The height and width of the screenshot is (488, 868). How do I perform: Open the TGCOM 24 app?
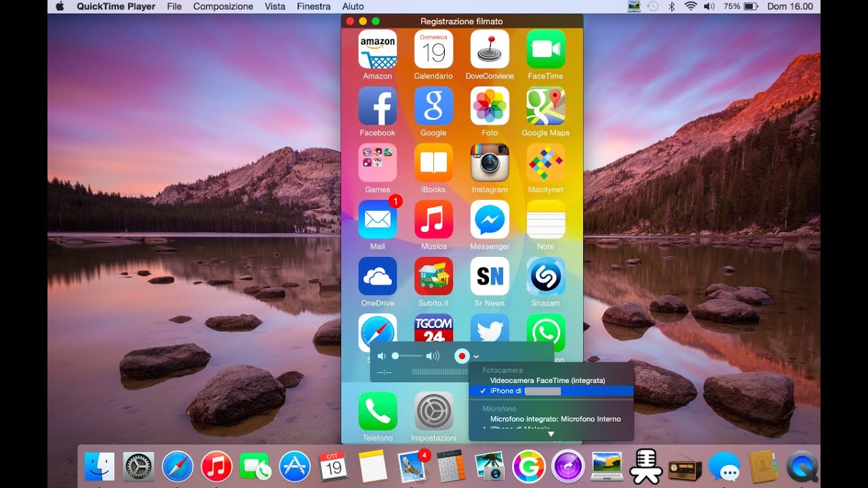coord(433,327)
